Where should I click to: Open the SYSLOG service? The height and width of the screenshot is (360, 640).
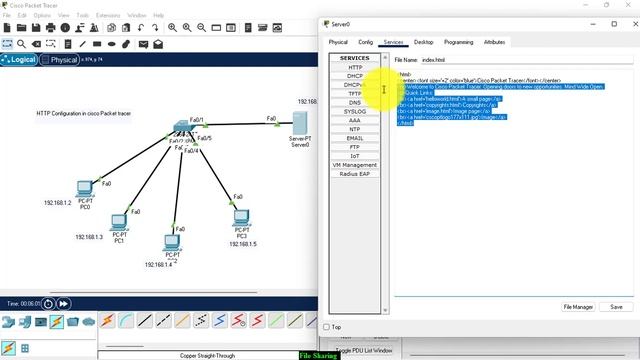pyautogui.click(x=355, y=111)
